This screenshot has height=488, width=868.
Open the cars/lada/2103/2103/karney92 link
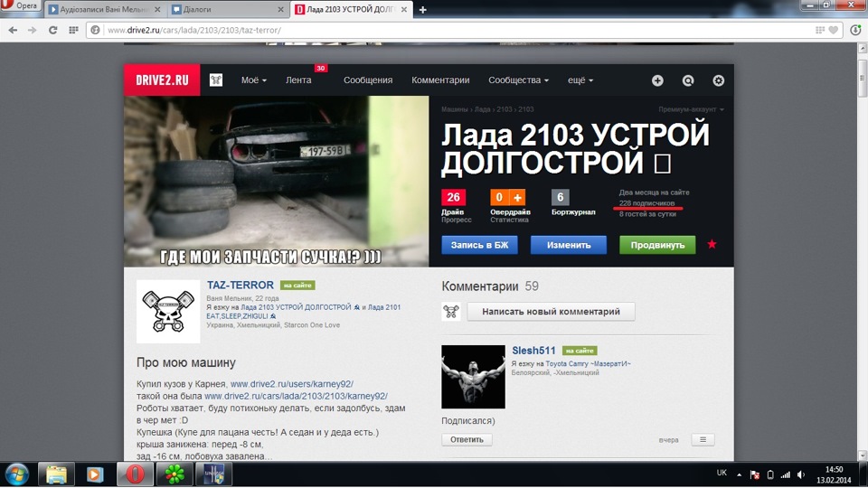tap(297, 396)
